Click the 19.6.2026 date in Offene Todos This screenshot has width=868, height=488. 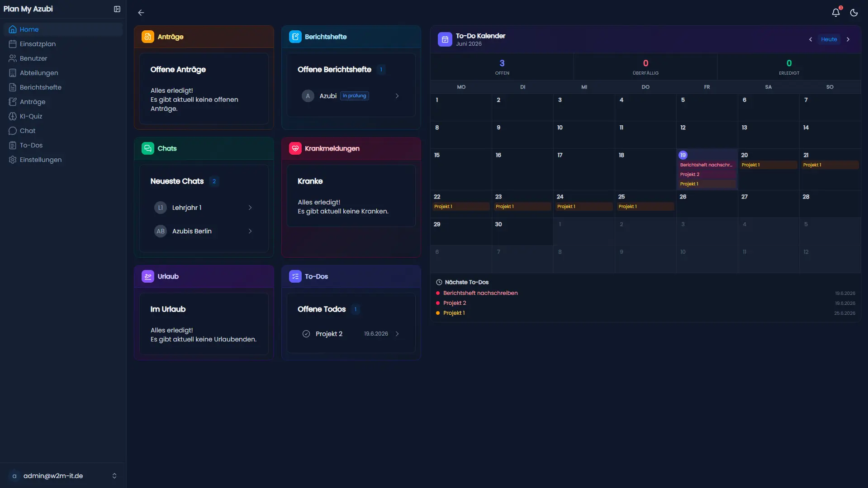pyautogui.click(x=376, y=334)
